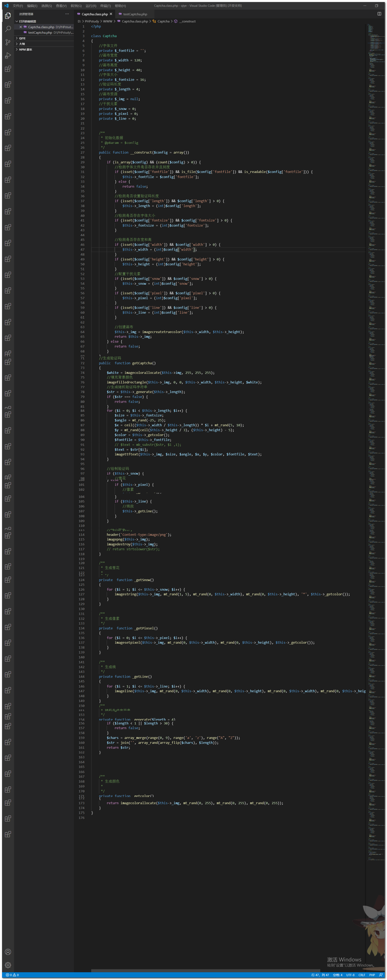Select the Captcha.class.php editor tab
The image size is (387, 980).
tap(94, 14)
